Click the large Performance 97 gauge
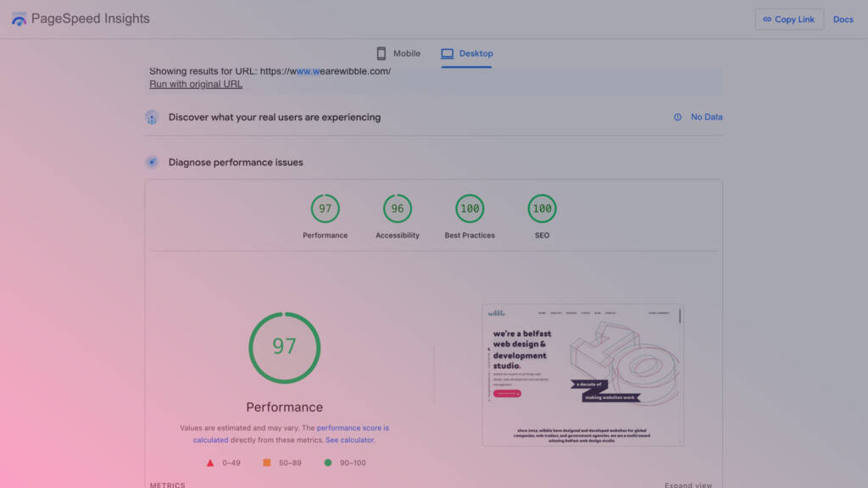 tap(284, 347)
